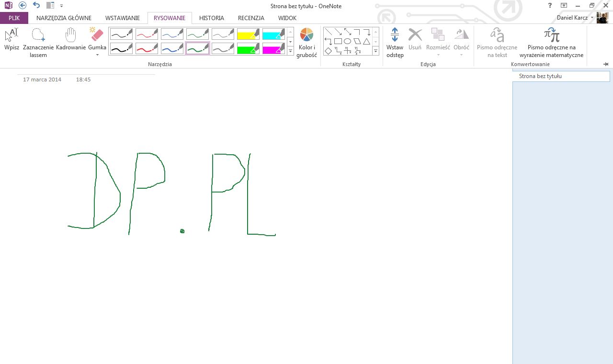Switch to NARZĘDZIA GŁÓWNE tab

click(64, 18)
